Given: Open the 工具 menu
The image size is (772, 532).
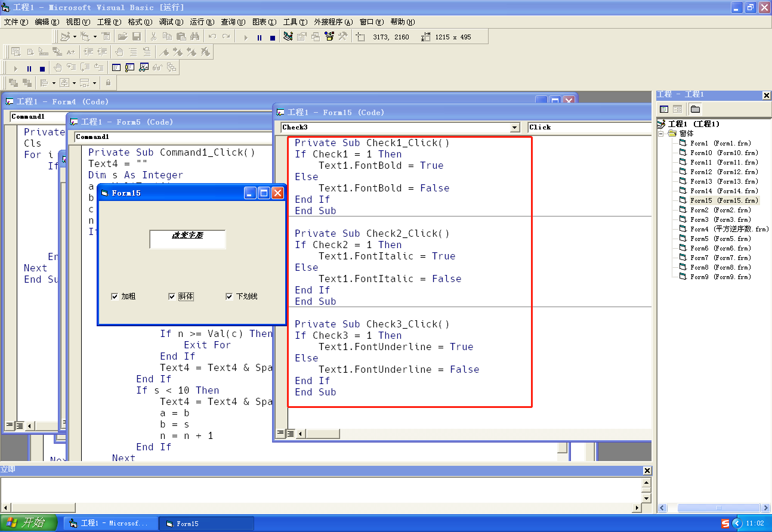Looking at the screenshot, I should pos(295,22).
